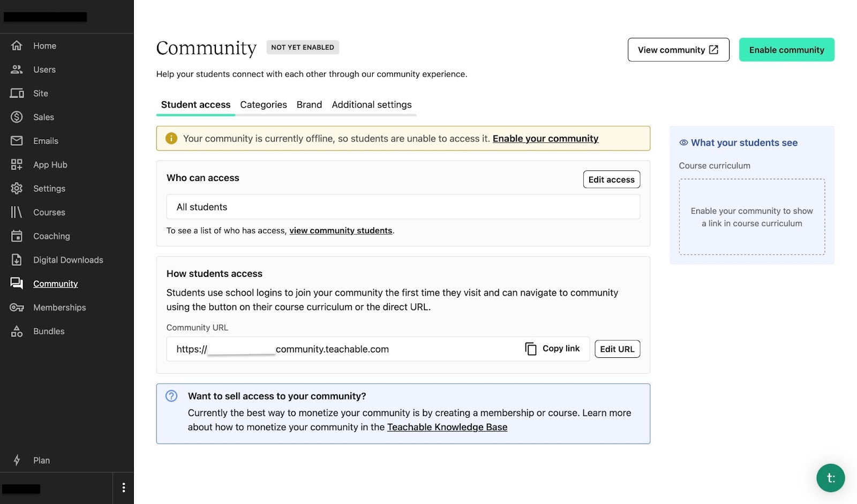Screen dimensions: 857x504
Task: Open Plan in the sidebar
Action: [41, 460]
